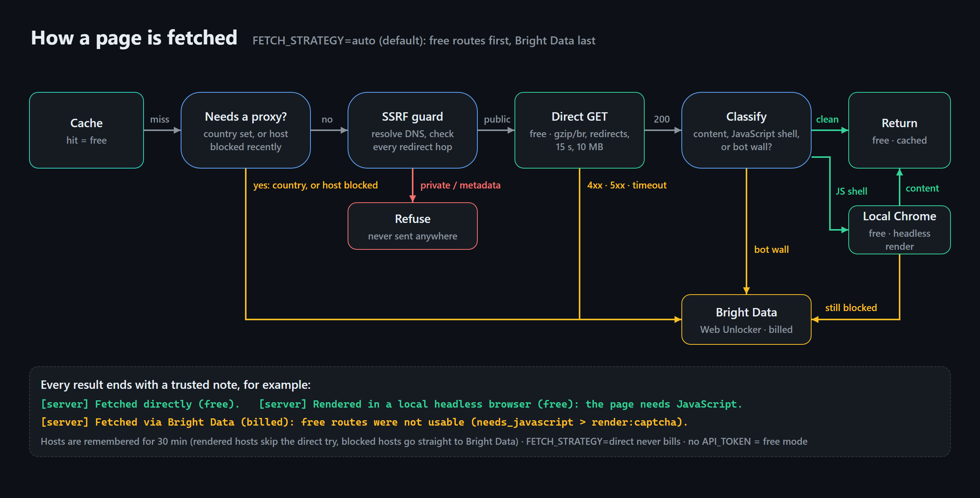Screen dimensions: 980x498
Task: Click 'yes: country, or host blocked' label
Action: point(315,185)
